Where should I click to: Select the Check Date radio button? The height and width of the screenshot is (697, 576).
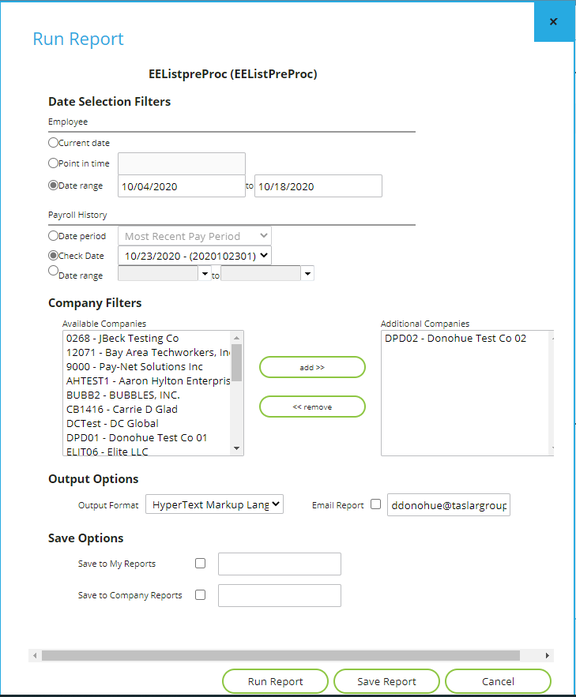pos(53,255)
